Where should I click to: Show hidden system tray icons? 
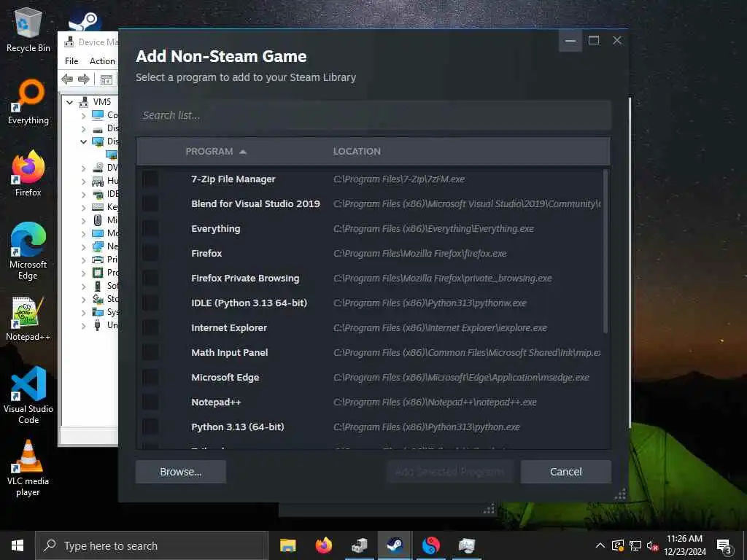(600, 545)
